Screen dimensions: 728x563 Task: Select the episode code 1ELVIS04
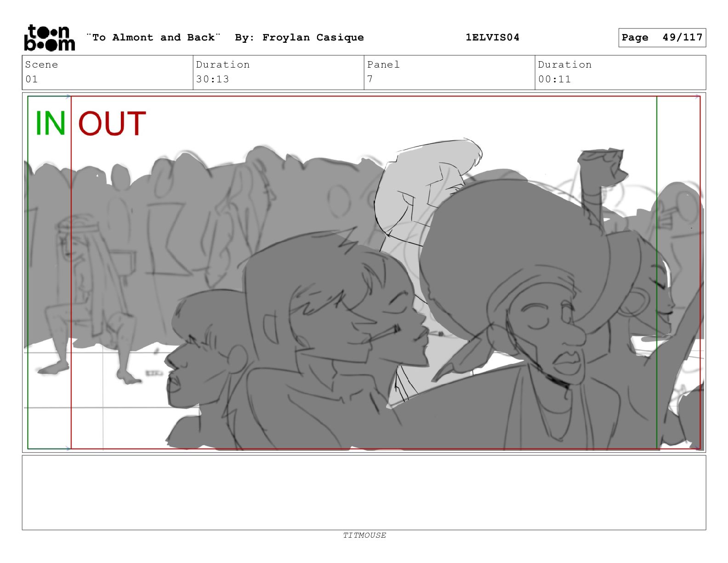point(492,37)
